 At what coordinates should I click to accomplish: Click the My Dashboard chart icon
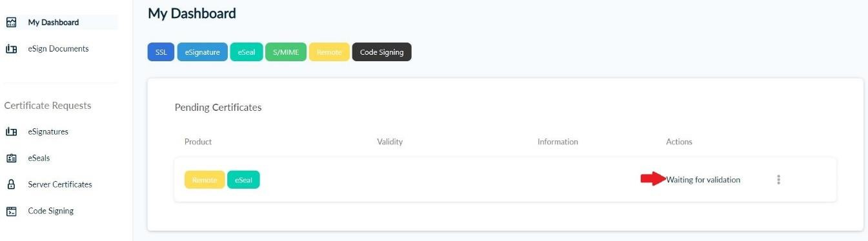point(10,22)
